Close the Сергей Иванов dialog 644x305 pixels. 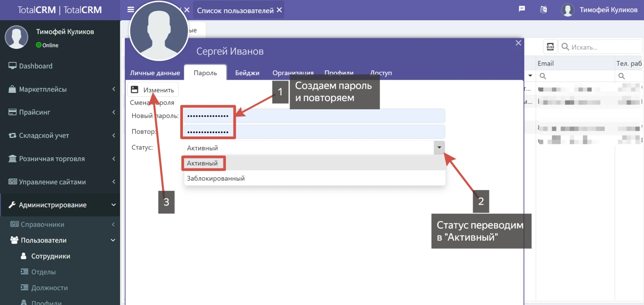pyautogui.click(x=518, y=43)
